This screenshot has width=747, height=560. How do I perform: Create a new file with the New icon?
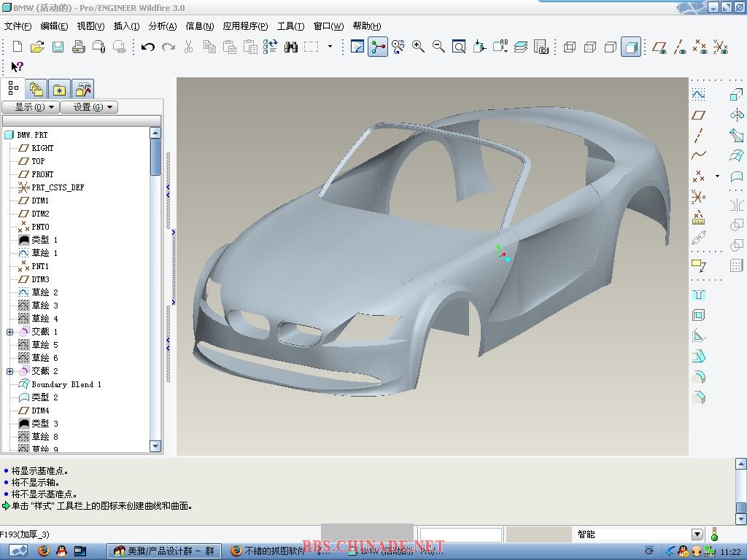[18, 47]
